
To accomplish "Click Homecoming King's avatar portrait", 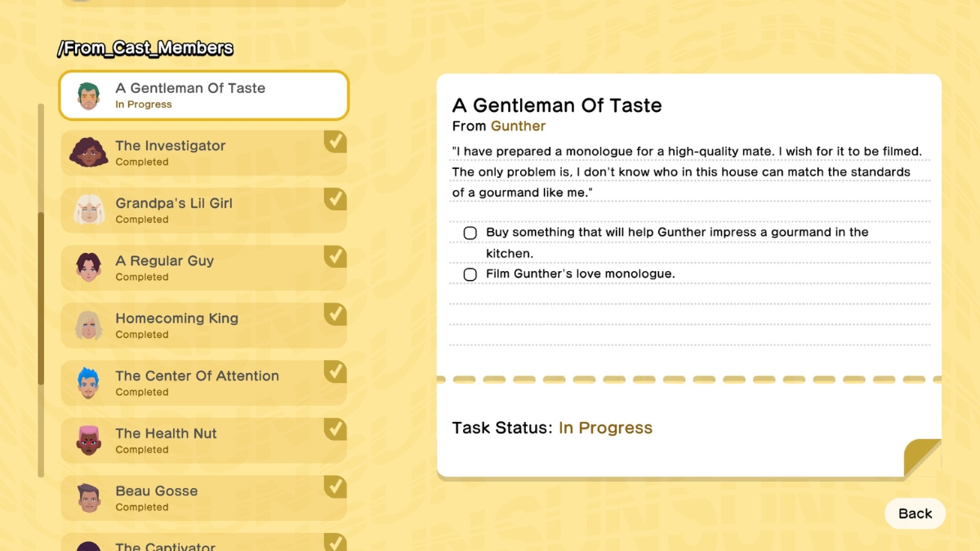I will click(x=88, y=325).
